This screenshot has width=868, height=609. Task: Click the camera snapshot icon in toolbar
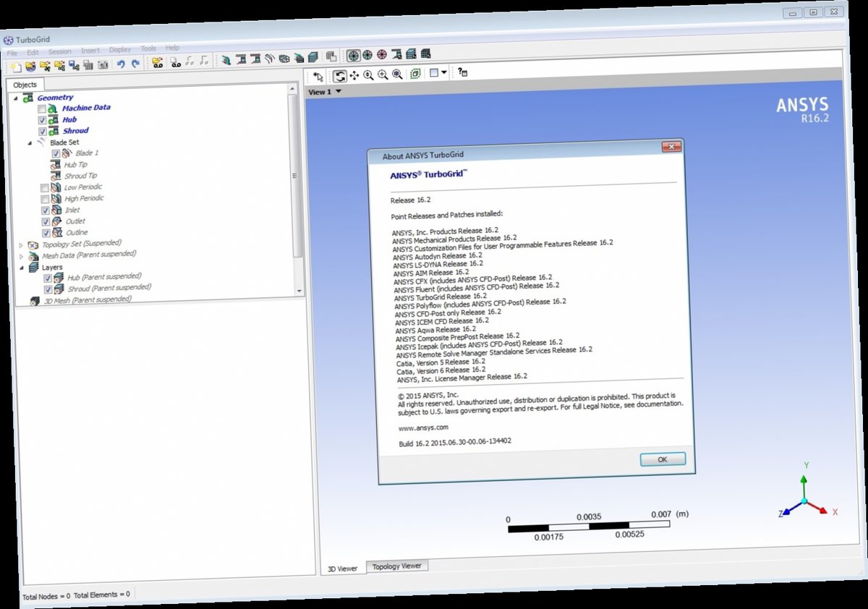[x=103, y=64]
